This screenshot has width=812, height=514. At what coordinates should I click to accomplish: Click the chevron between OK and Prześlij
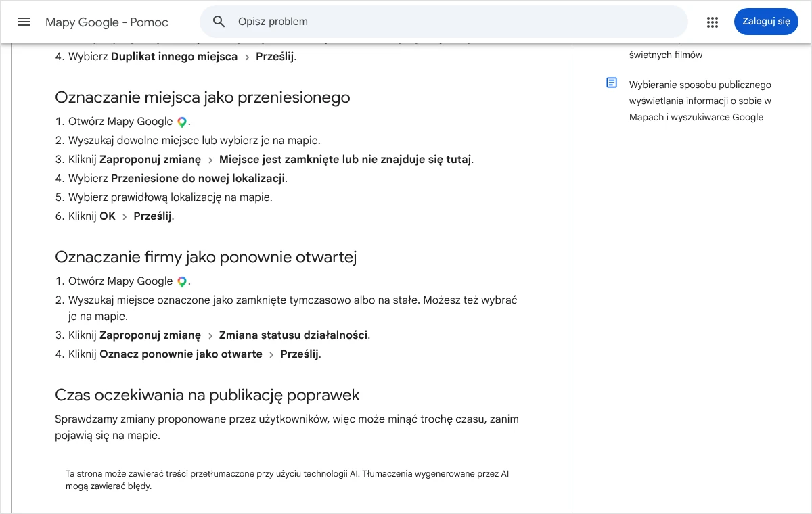point(125,217)
